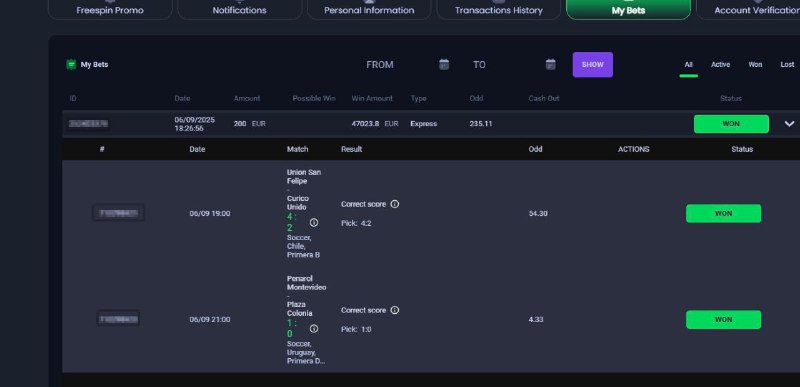Click the 235.11 odd value

point(481,124)
